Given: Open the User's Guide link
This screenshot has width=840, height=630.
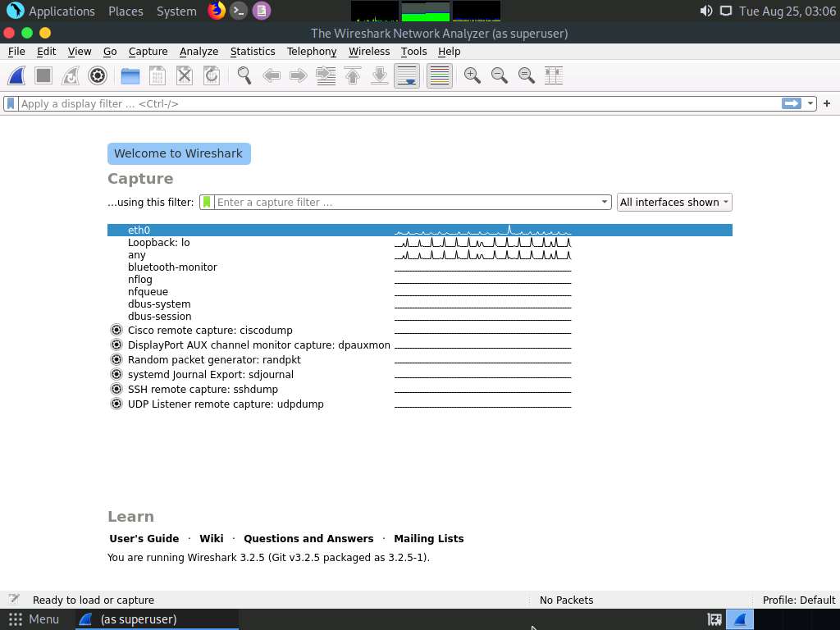Looking at the screenshot, I should (x=144, y=538).
